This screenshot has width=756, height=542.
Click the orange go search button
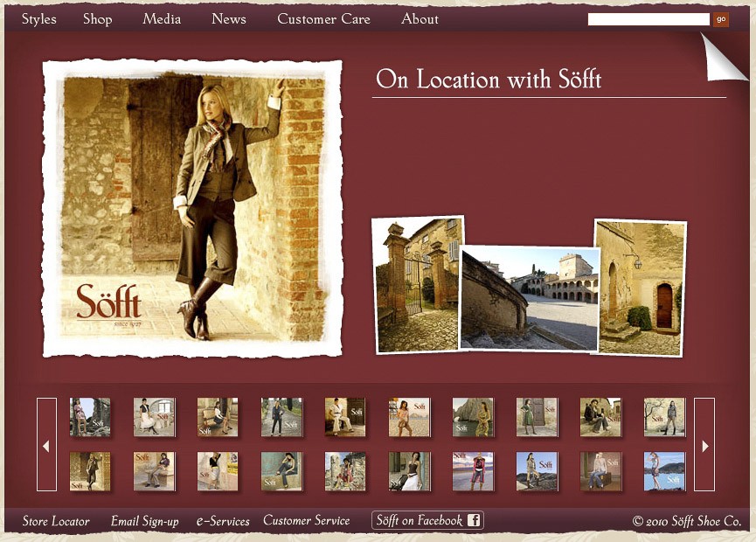721,19
